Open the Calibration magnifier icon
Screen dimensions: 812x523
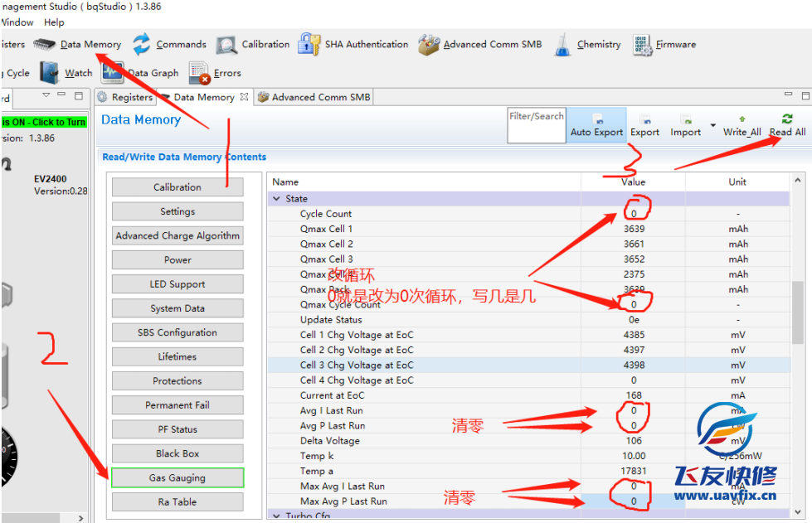226,45
